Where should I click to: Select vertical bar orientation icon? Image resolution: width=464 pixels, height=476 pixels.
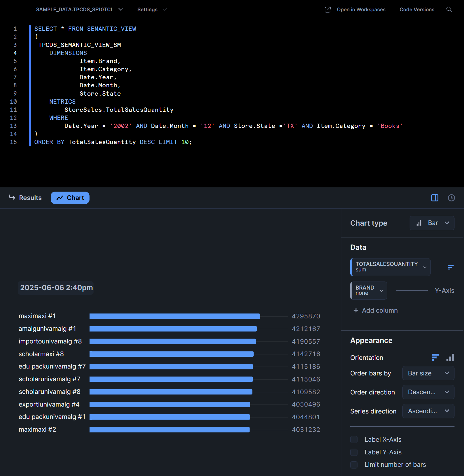click(x=450, y=358)
